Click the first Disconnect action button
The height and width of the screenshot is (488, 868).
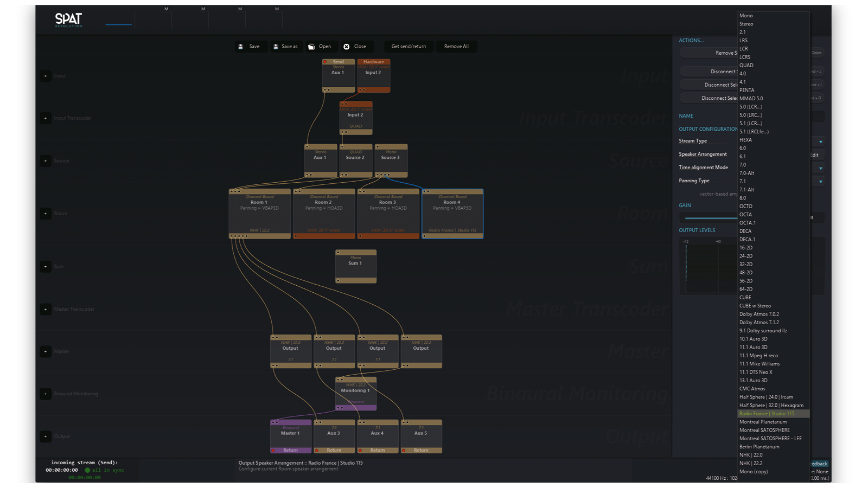coord(709,72)
